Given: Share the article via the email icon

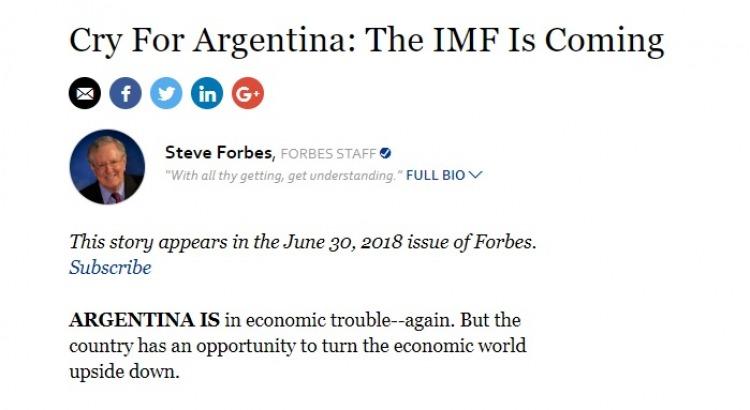Looking at the screenshot, I should point(85,93).
